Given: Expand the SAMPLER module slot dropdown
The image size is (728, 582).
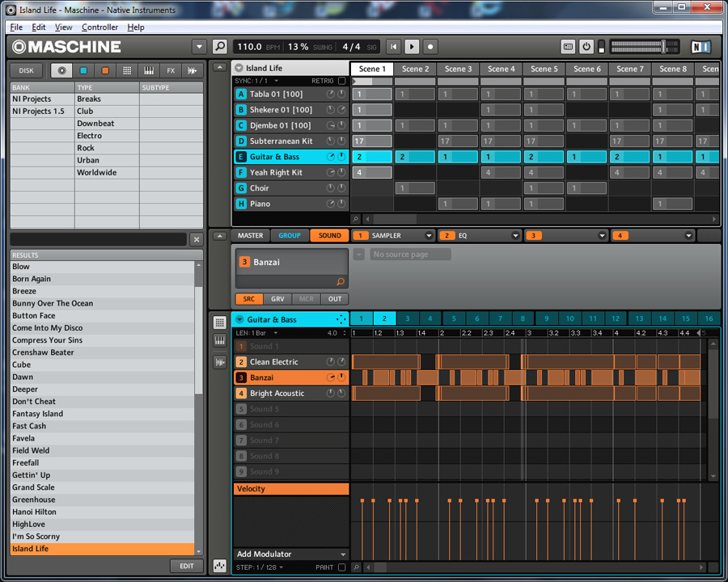Looking at the screenshot, I should [429, 236].
